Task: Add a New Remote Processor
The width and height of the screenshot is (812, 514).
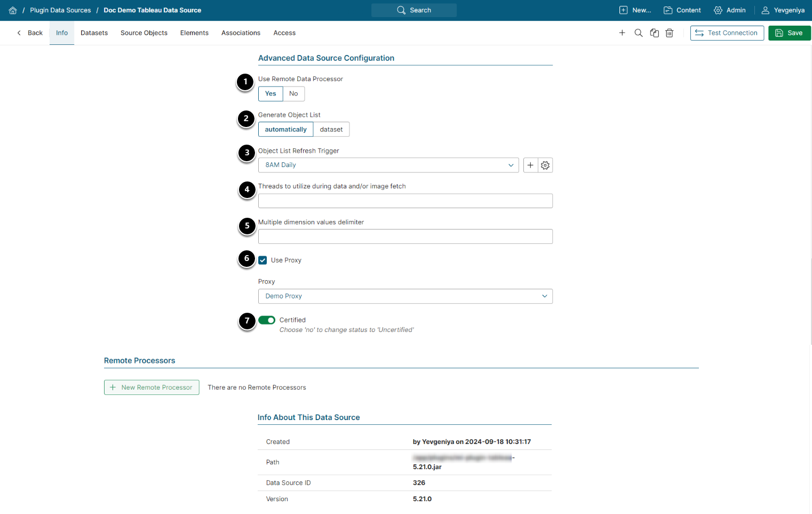Action: pyautogui.click(x=152, y=388)
